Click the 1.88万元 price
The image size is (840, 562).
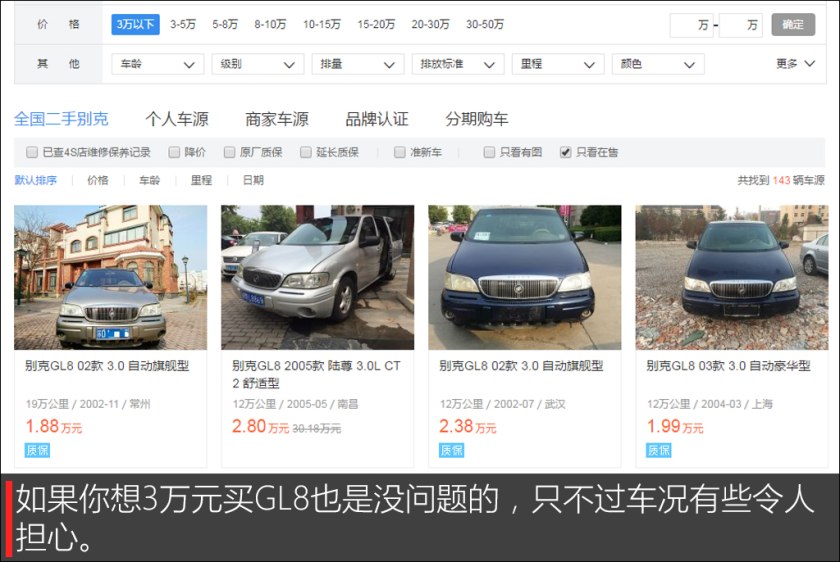(54, 427)
